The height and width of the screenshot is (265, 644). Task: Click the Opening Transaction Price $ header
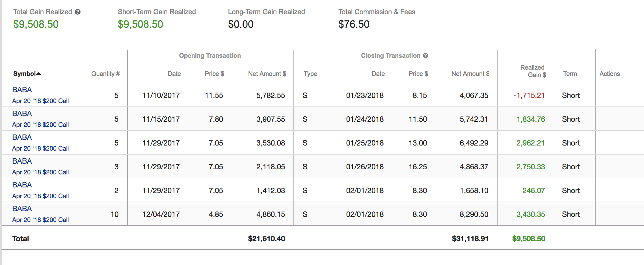pyautogui.click(x=214, y=74)
